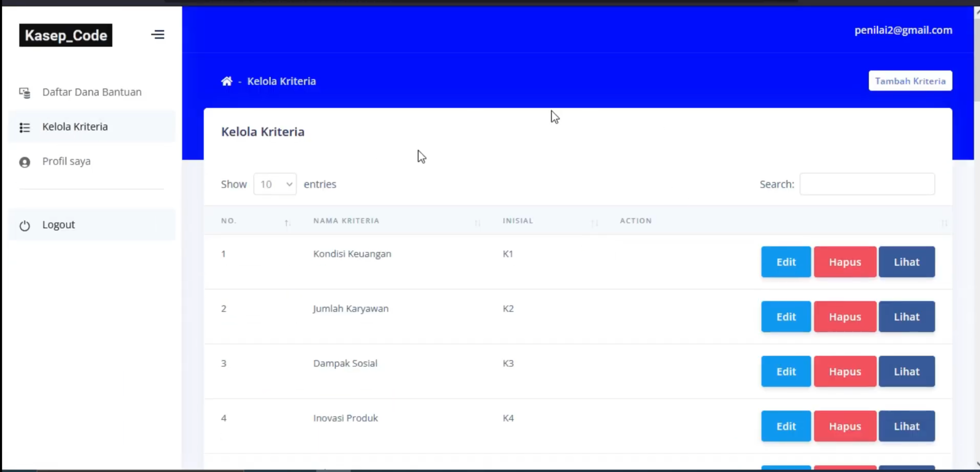Sort table by NO. column arrow
980x472 pixels.
click(x=287, y=223)
